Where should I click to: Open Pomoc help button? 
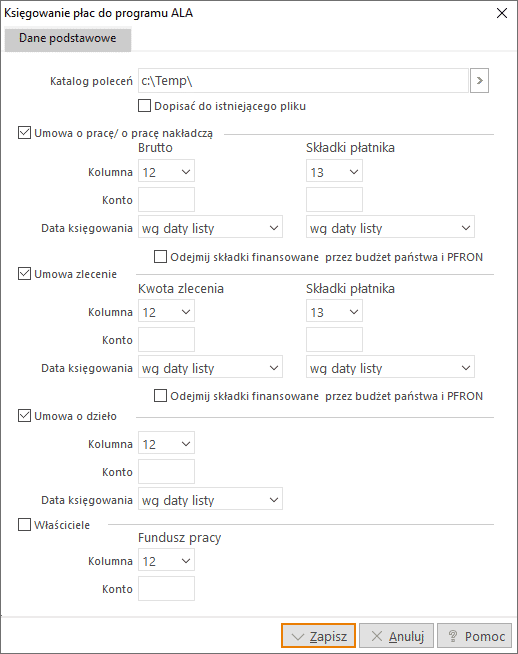tap(475, 636)
